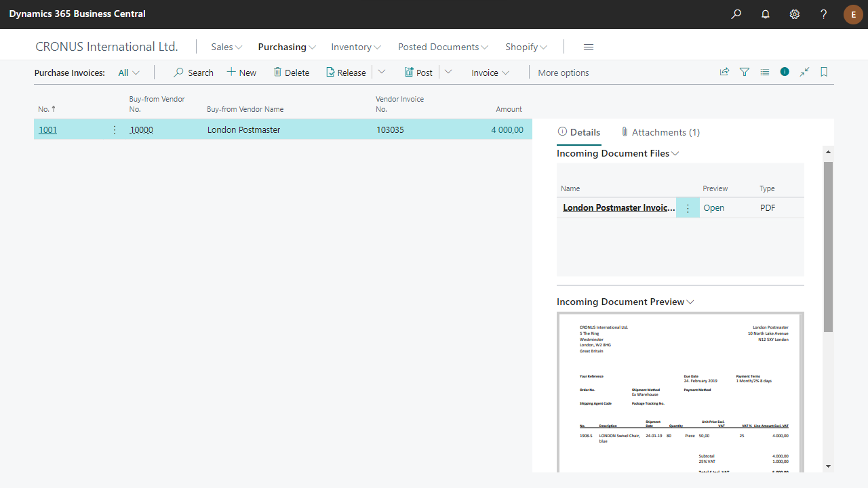This screenshot has height=488, width=868.
Task: Open the notifications bell
Action: [x=766, y=14]
